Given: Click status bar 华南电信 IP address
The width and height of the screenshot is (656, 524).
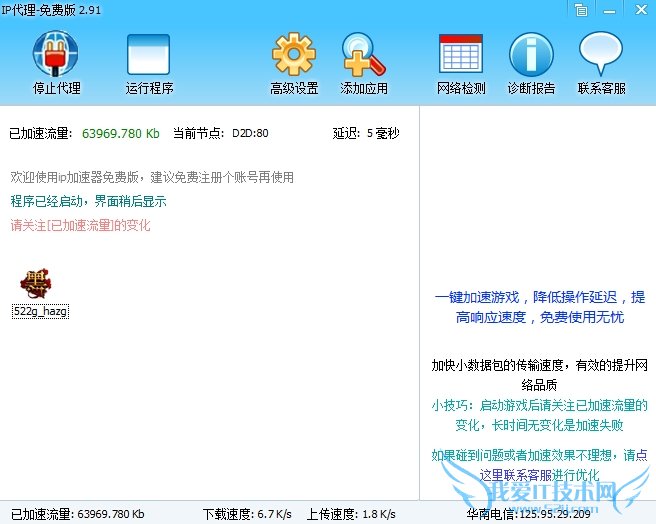Looking at the screenshot, I should tap(528, 514).
